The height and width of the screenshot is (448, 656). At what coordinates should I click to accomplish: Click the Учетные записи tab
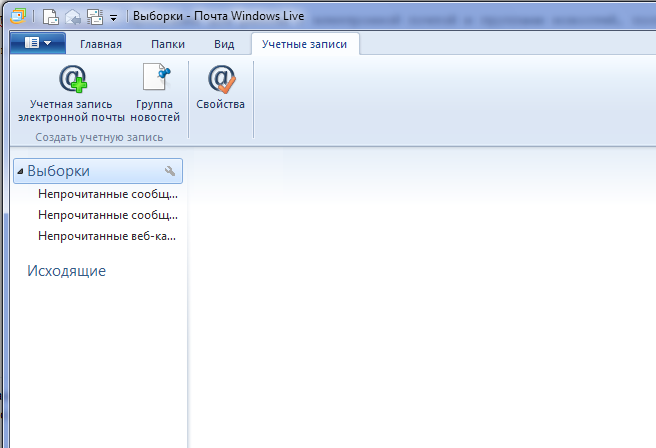click(305, 44)
